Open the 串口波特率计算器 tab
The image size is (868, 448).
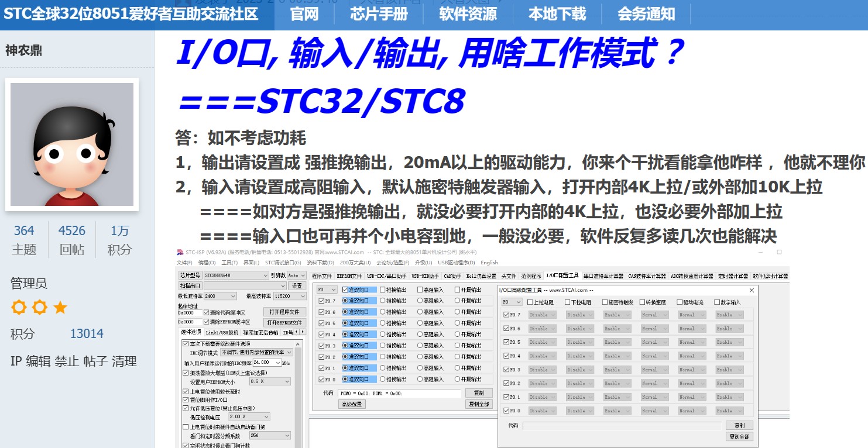603,275
